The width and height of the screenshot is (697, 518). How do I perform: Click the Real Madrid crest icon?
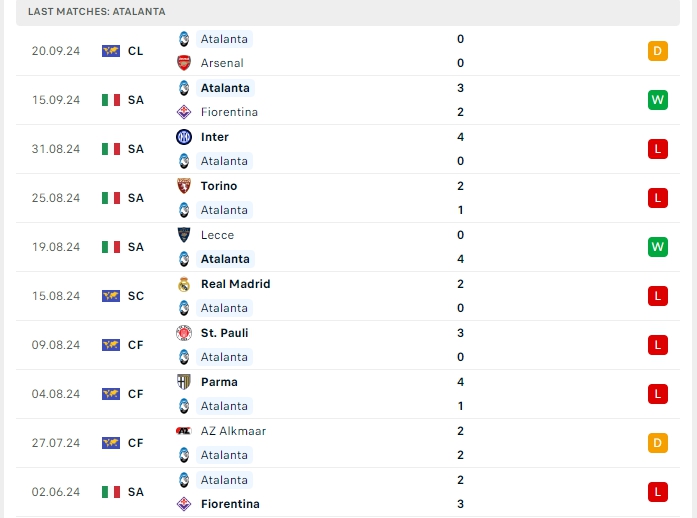pos(184,284)
